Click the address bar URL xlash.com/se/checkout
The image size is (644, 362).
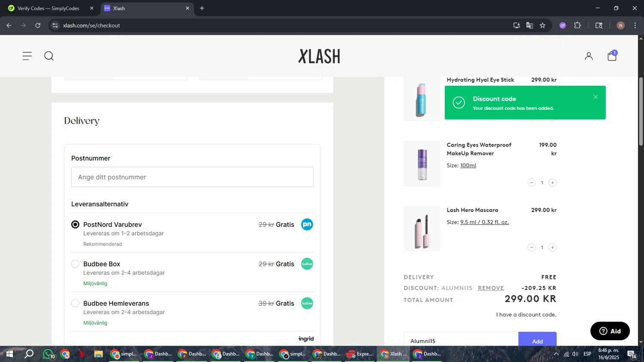(91, 25)
